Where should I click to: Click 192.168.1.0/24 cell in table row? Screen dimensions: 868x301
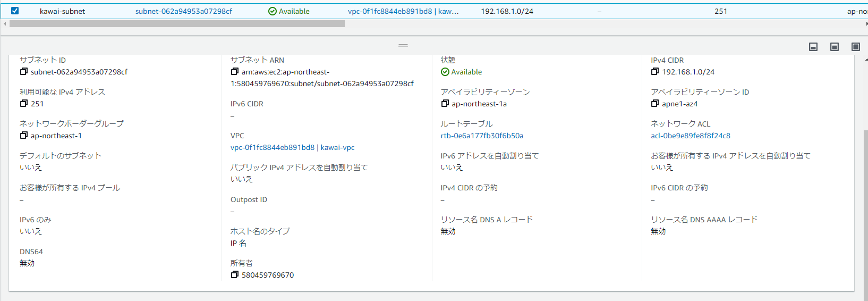click(507, 11)
